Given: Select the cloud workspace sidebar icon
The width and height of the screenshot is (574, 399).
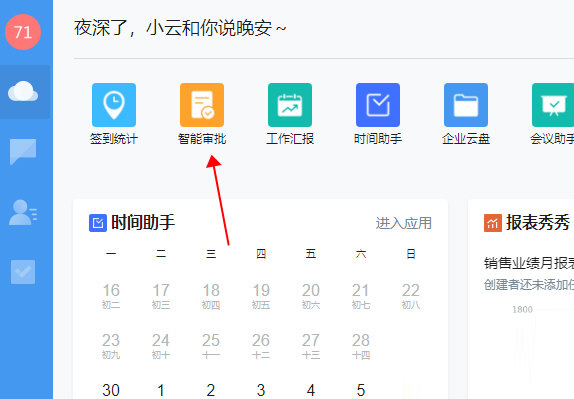Looking at the screenshot, I should point(23,92).
